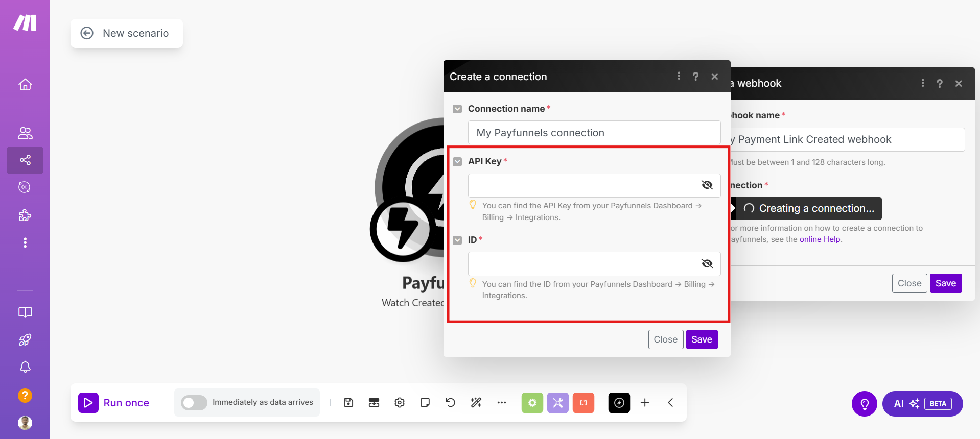Toggle the ID field checkbox

(457, 240)
